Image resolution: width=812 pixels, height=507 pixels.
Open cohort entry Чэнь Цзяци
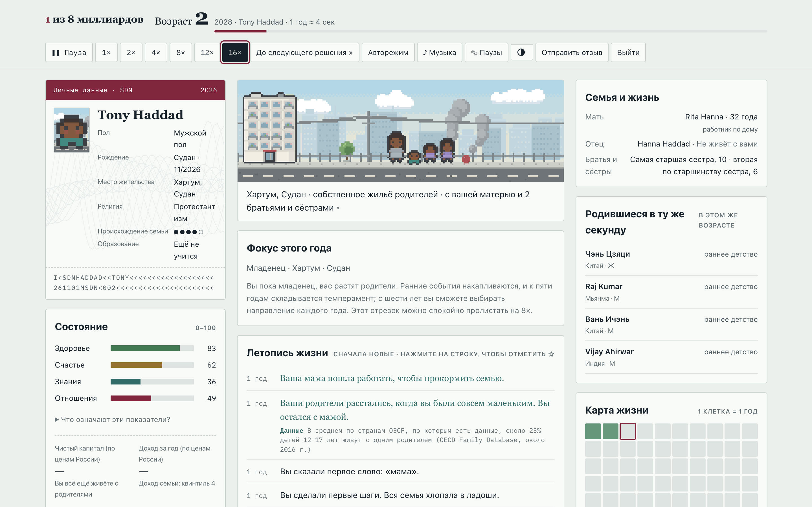tap(671, 259)
